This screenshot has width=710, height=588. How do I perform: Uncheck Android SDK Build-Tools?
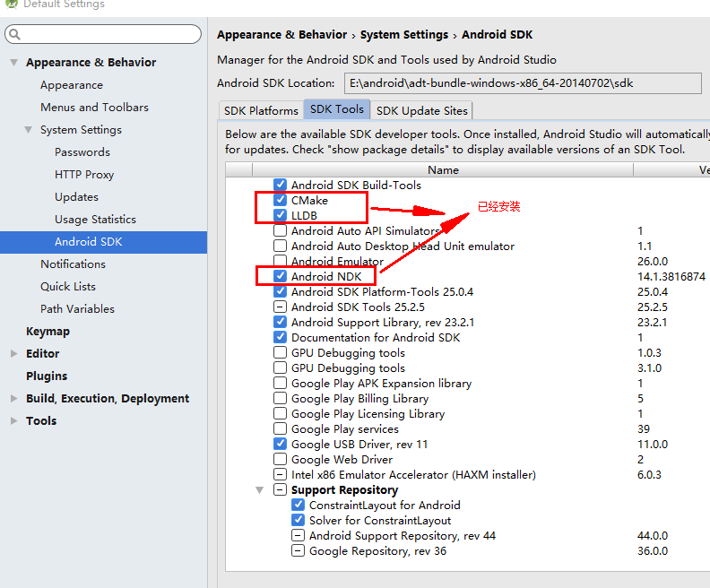pyautogui.click(x=281, y=185)
